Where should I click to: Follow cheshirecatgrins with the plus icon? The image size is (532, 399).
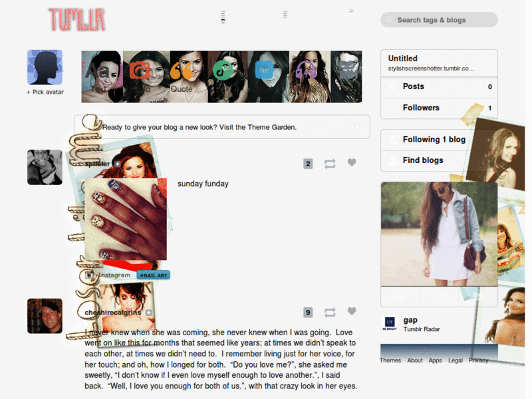point(149,313)
